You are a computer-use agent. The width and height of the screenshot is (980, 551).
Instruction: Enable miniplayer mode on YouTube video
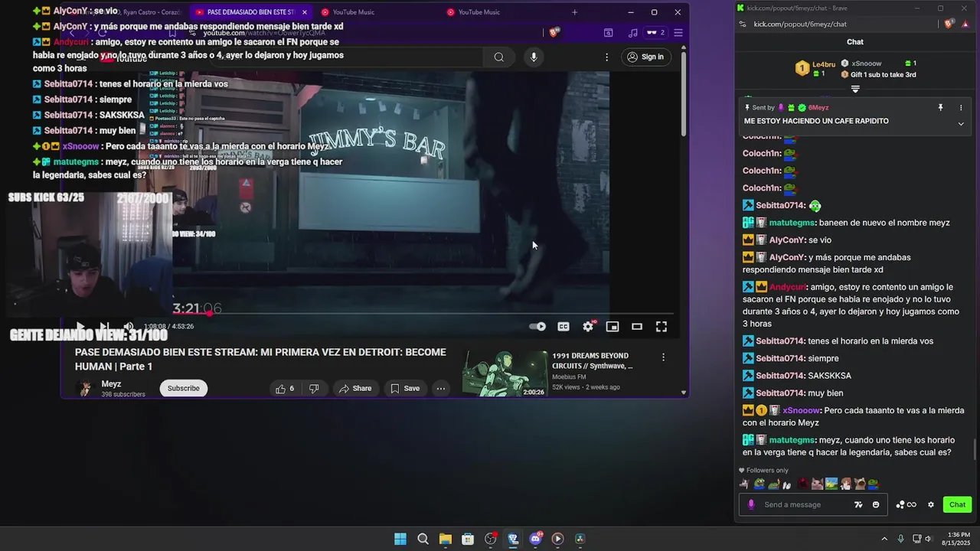point(612,326)
